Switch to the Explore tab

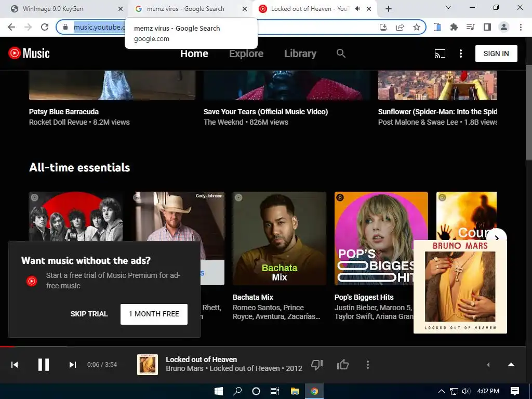246,54
